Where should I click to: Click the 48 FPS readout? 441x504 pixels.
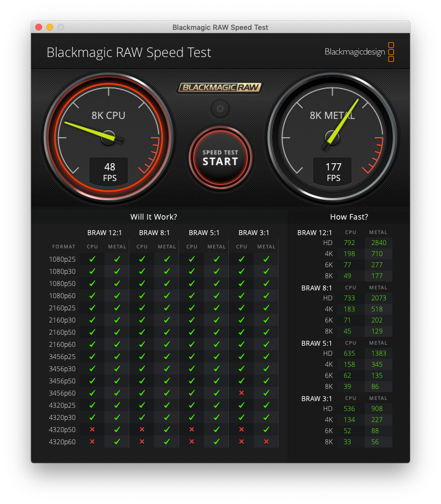click(x=109, y=172)
